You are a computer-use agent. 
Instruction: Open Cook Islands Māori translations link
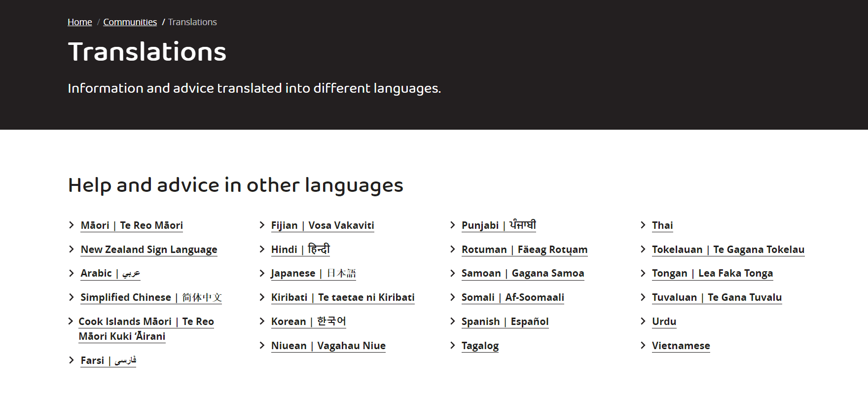[146, 329]
